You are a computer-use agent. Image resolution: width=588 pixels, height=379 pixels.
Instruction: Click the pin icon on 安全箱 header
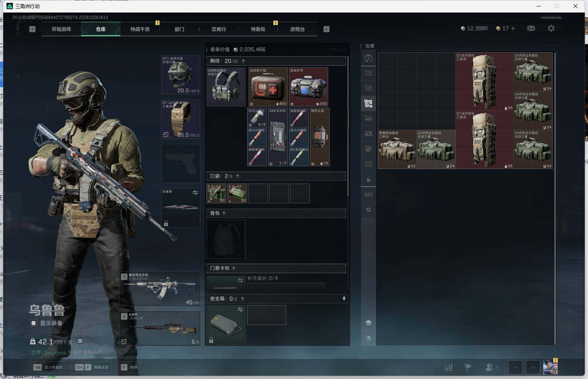point(344,299)
